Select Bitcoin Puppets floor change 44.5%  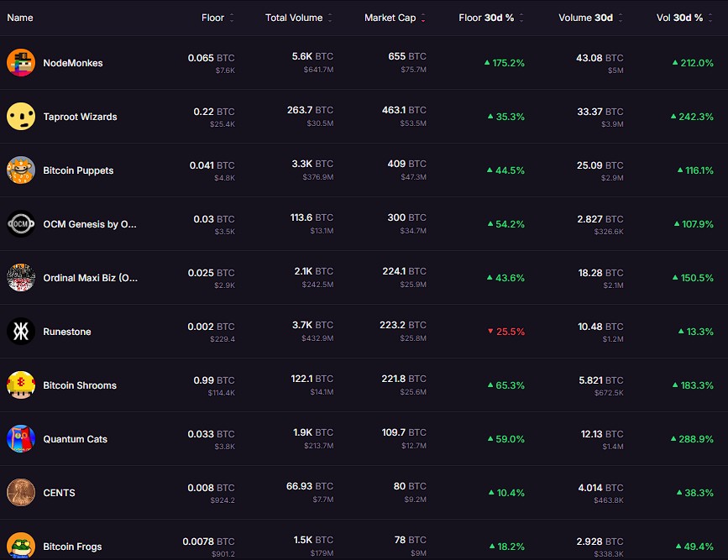point(505,170)
